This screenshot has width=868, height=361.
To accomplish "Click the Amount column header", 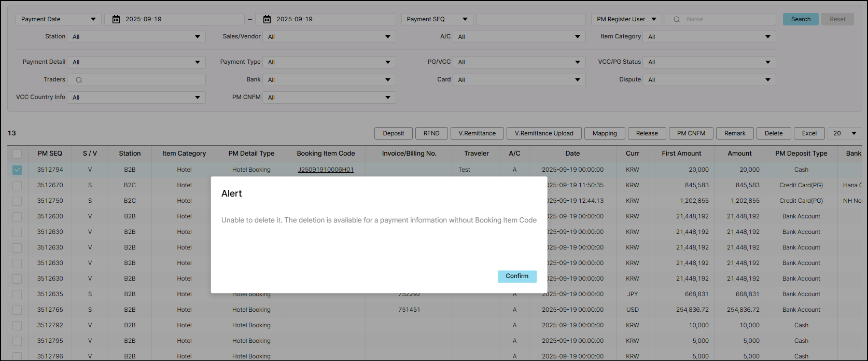I will pyautogui.click(x=739, y=154).
